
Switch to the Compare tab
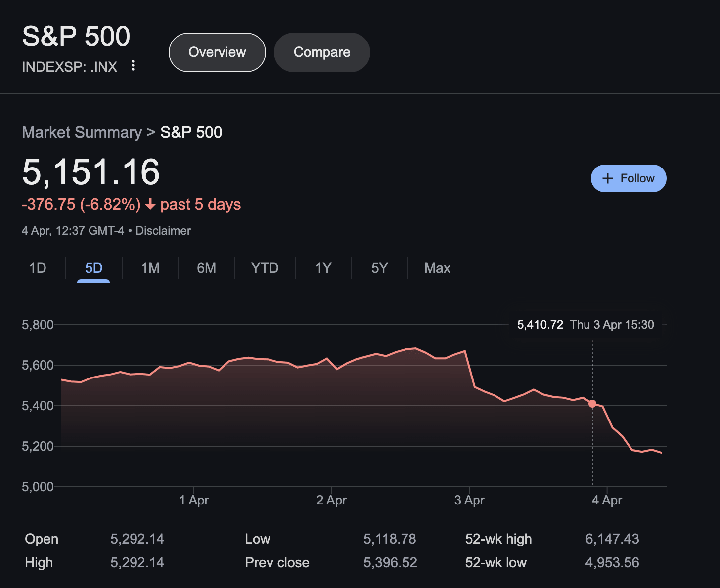point(322,52)
